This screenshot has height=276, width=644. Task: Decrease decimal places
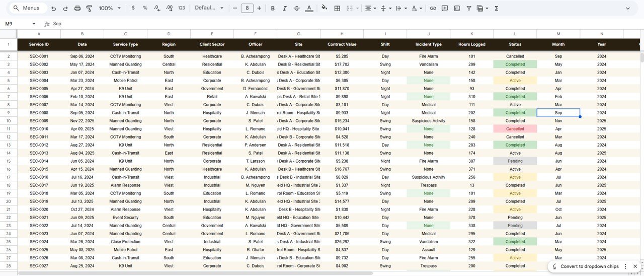157,8
